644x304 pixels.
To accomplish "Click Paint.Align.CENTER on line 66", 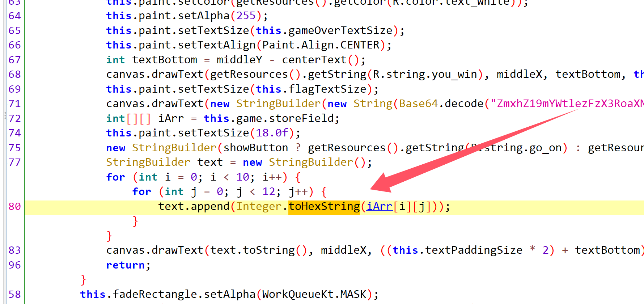I will point(321,45).
